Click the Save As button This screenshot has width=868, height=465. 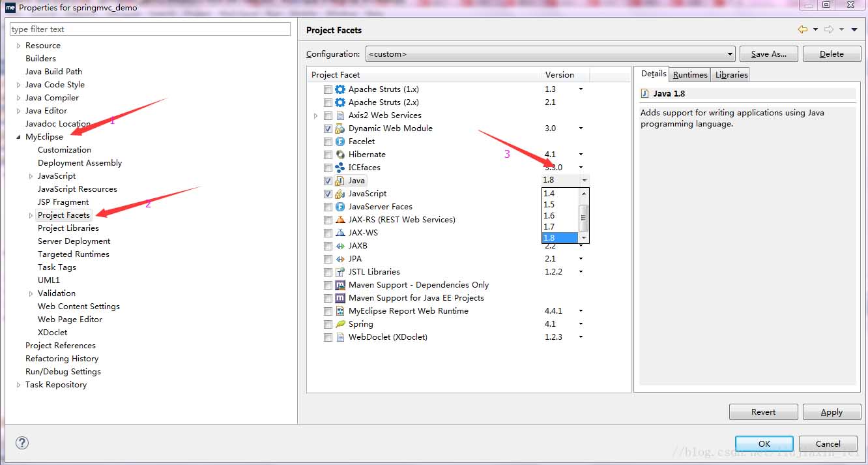pos(768,54)
